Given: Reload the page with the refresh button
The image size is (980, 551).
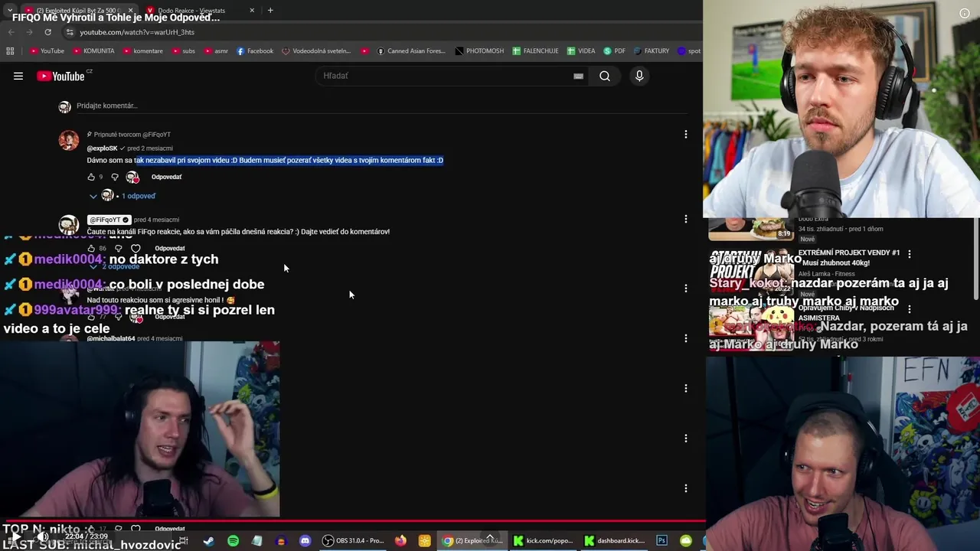Looking at the screenshot, I should (47, 32).
